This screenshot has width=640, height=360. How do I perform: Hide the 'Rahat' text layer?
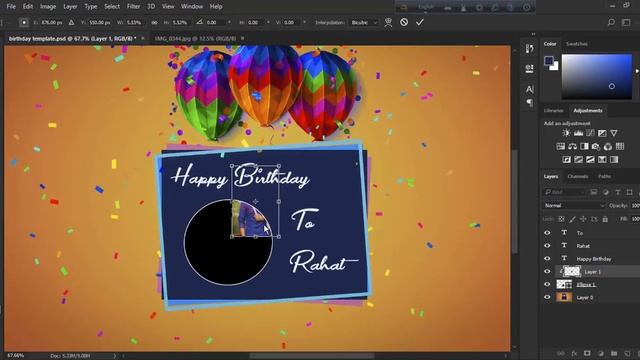pos(547,246)
